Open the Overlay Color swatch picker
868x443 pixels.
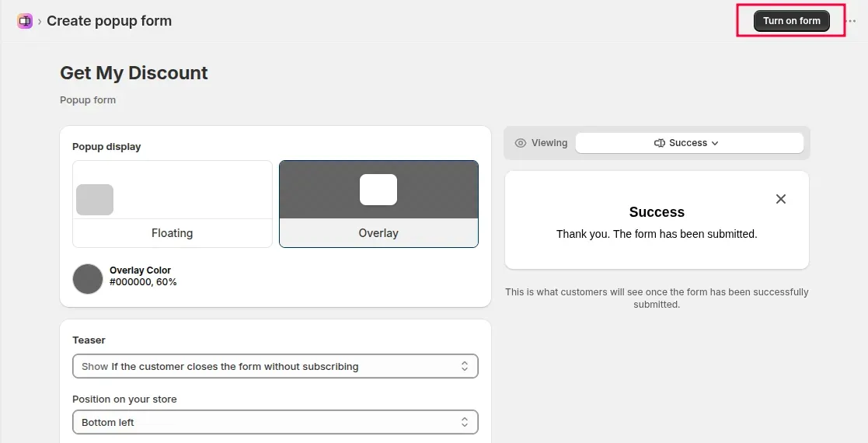coord(88,278)
